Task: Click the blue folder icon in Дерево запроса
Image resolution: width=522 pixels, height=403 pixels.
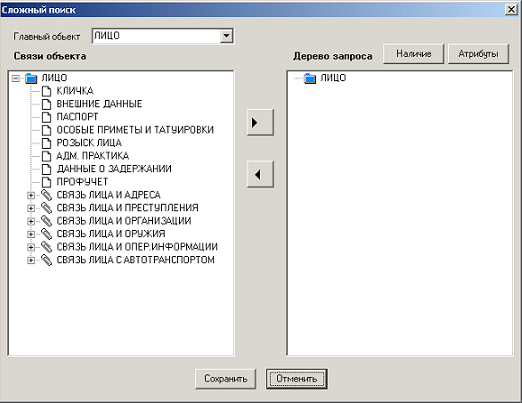Action: tap(310, 78)
